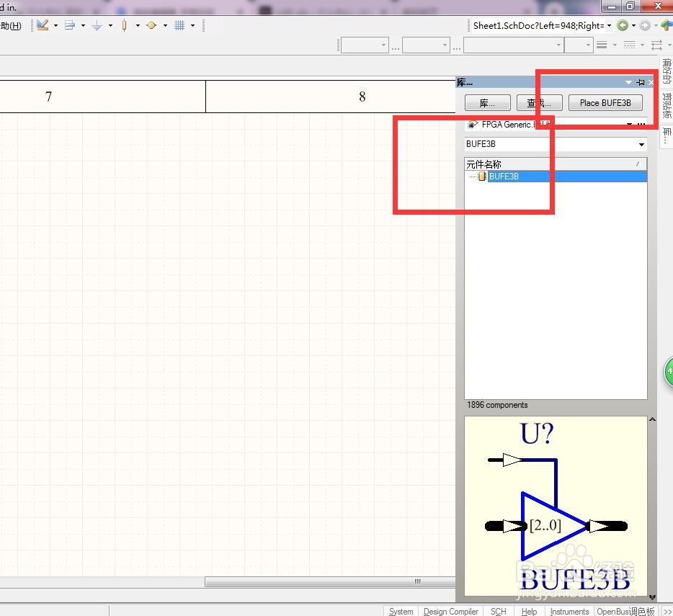
Task: Open the SCH status bar panel button
Action: pyautogui.click(x=499, y=611)
